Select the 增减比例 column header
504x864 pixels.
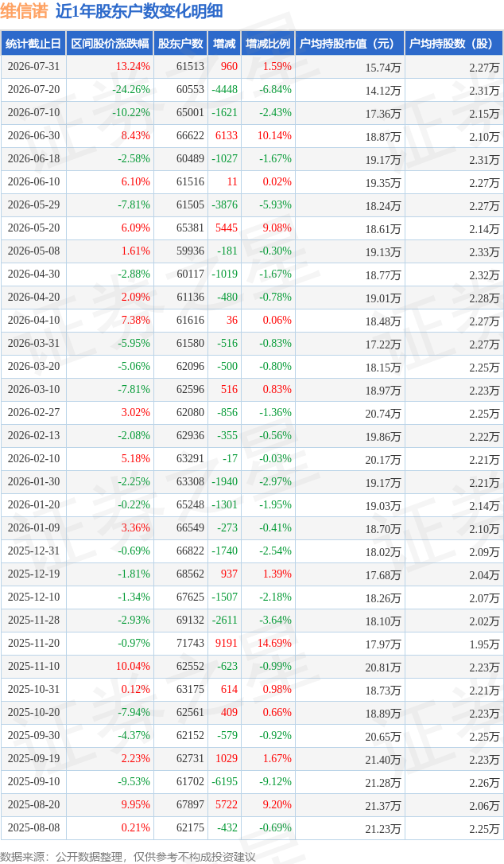click(x=268, y=44)
